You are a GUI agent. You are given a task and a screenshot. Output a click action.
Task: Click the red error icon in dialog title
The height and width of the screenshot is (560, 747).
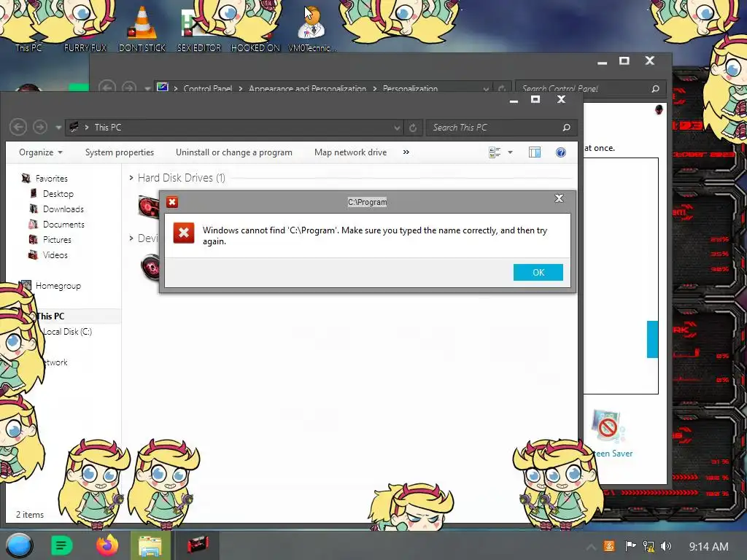tap(172, 202)
